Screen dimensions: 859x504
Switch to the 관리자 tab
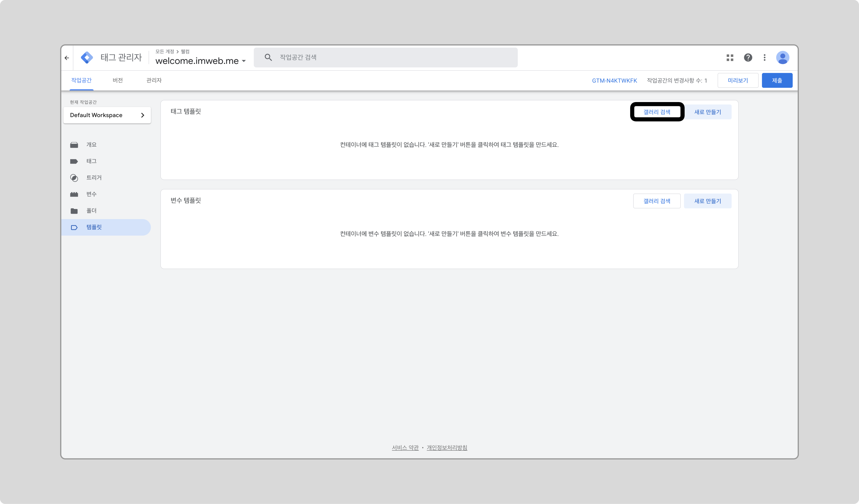pos(154,80)
